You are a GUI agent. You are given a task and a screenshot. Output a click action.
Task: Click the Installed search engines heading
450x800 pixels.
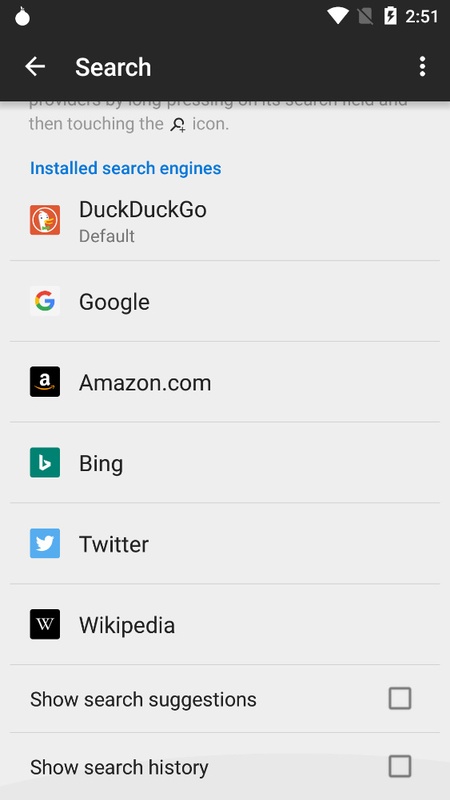click(x=126, y=168)
